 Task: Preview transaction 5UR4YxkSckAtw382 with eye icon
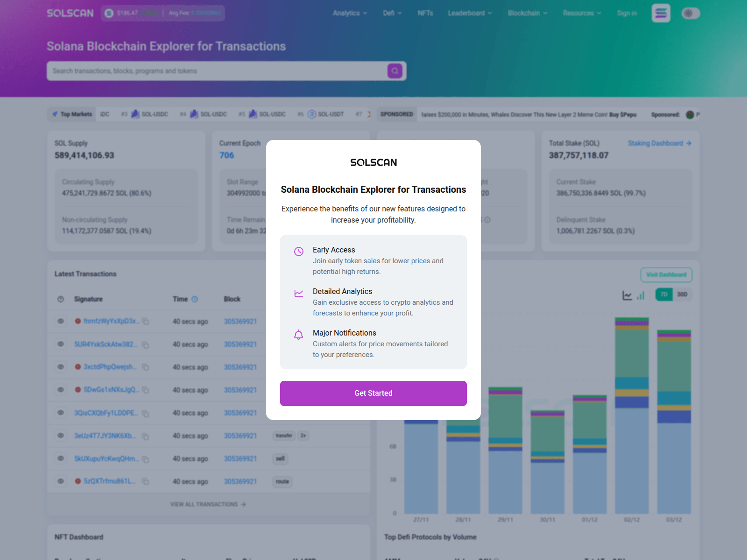[61, 344]
